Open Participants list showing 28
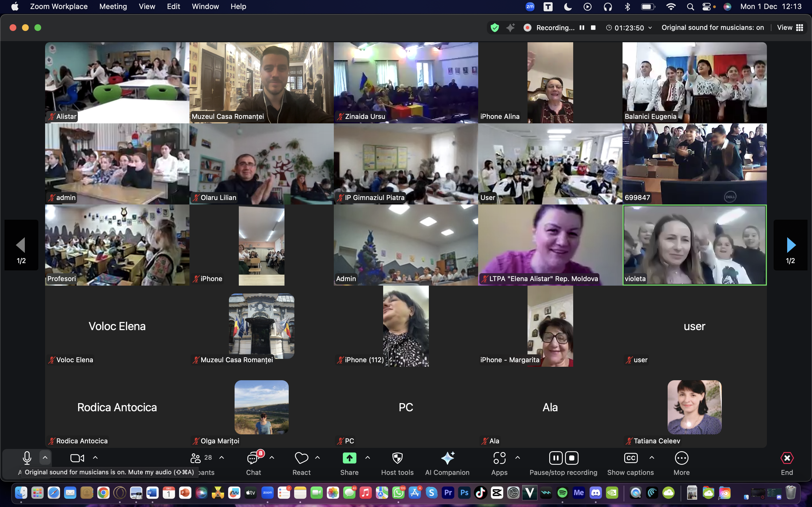The image size is (812, 507). 201,458
